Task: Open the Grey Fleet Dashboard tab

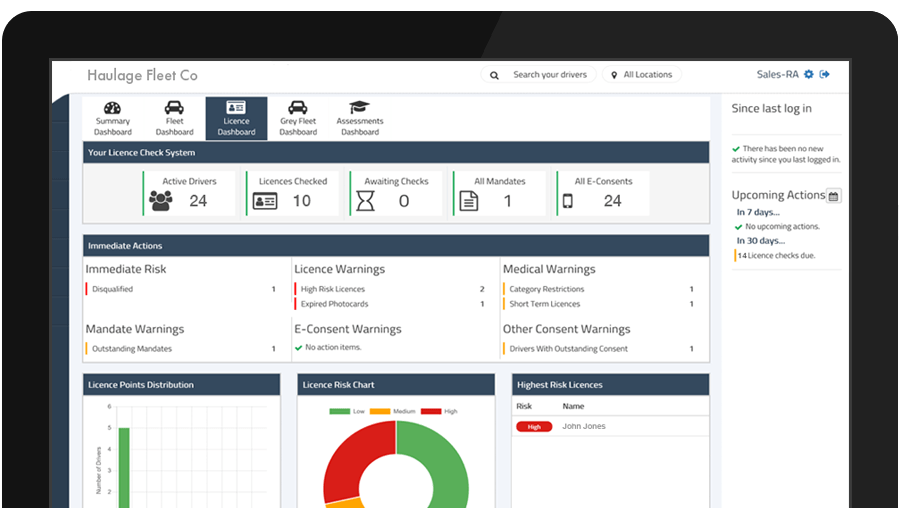Action: click(x=298, y=118)
